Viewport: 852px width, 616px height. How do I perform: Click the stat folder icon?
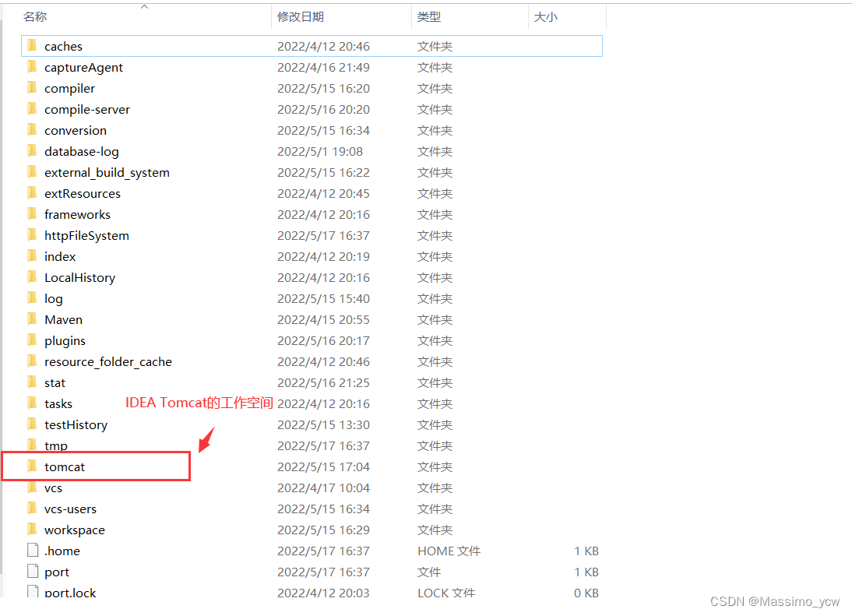coord(33,382)
